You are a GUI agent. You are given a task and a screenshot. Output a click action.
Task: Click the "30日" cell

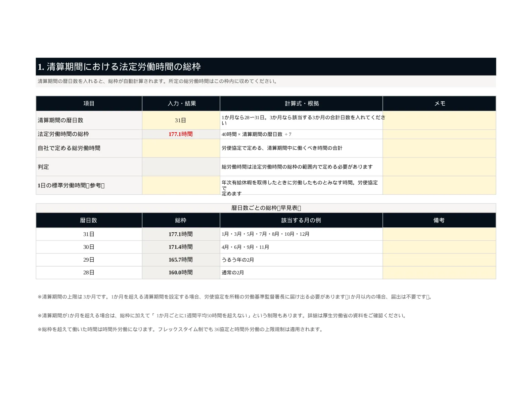[x=89, y=247]
